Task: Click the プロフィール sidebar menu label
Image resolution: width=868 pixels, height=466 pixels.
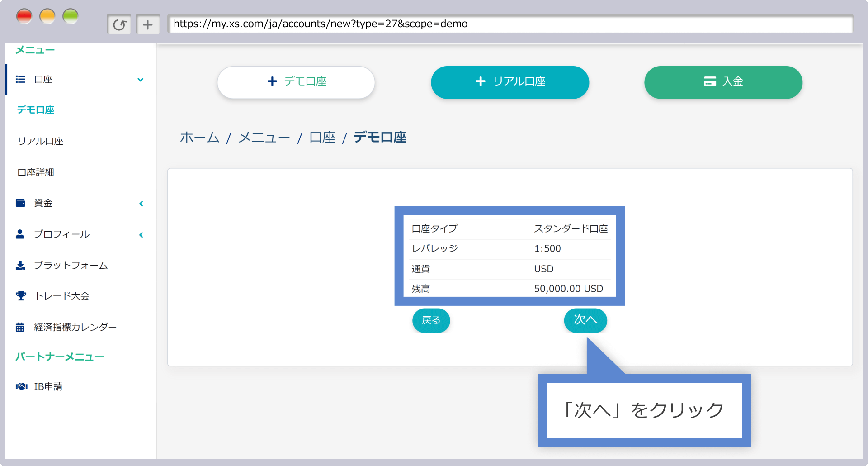Action: 62,234
